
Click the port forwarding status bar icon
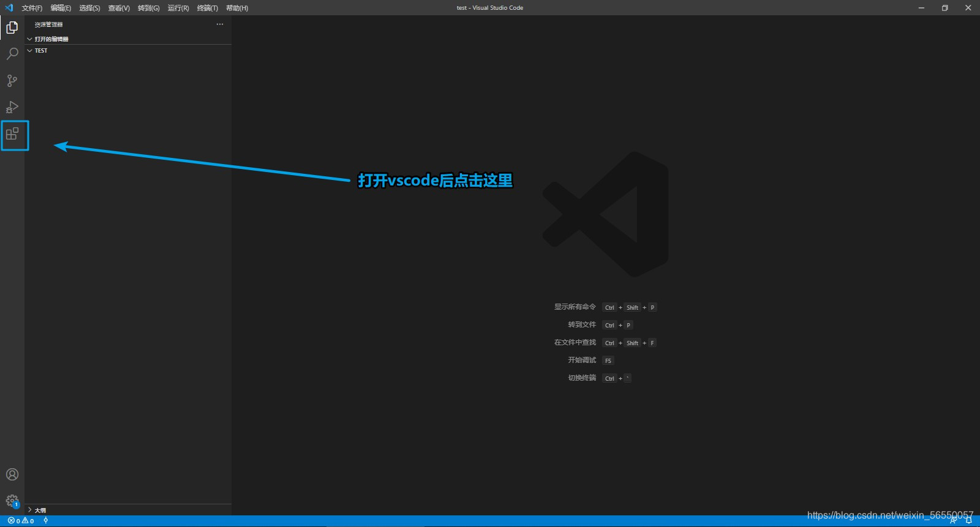(x=46, y=521)
